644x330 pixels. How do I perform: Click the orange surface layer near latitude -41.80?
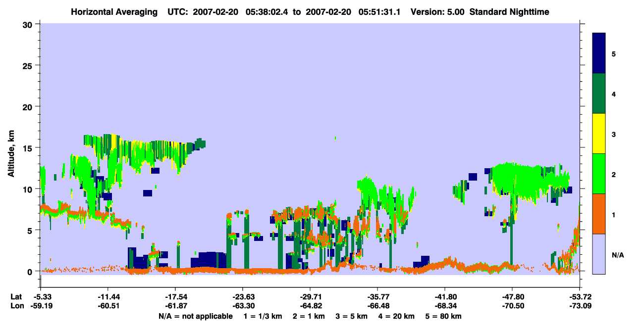446,263
